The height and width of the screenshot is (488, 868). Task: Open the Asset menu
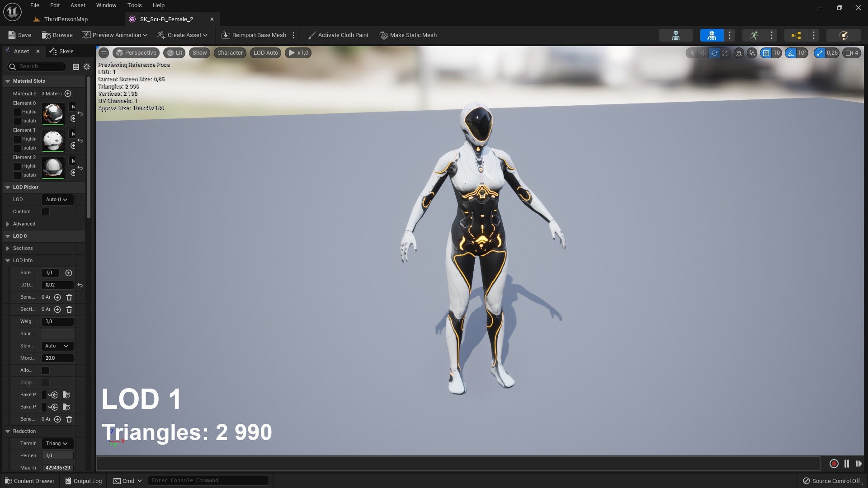78,5
